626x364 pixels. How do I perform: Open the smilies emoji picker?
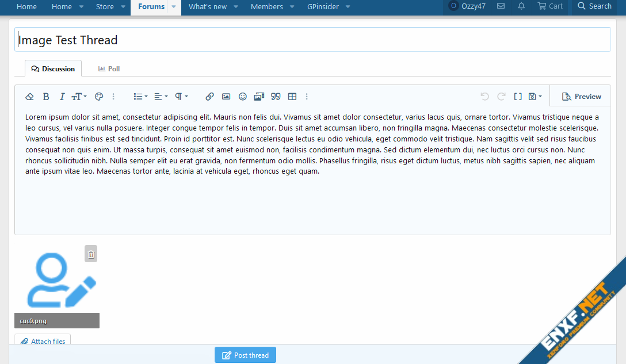click(243, 97)
